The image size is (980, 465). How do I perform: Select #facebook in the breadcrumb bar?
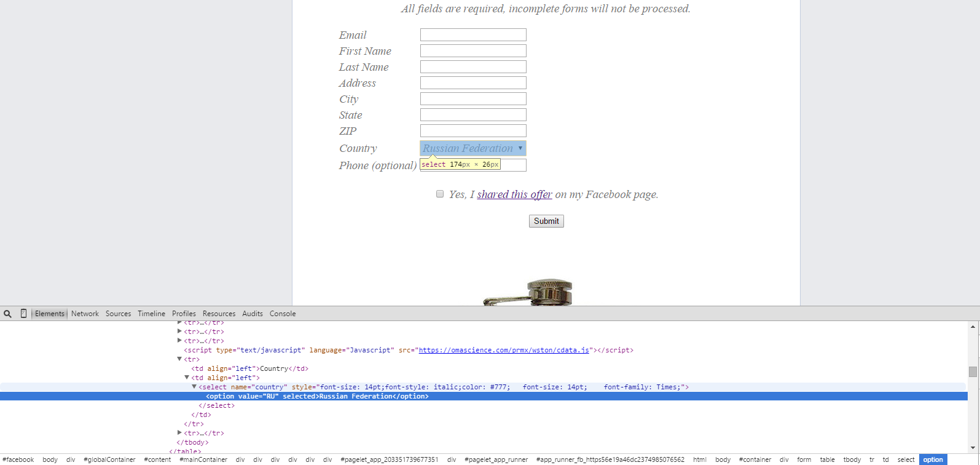pos(18,459)
